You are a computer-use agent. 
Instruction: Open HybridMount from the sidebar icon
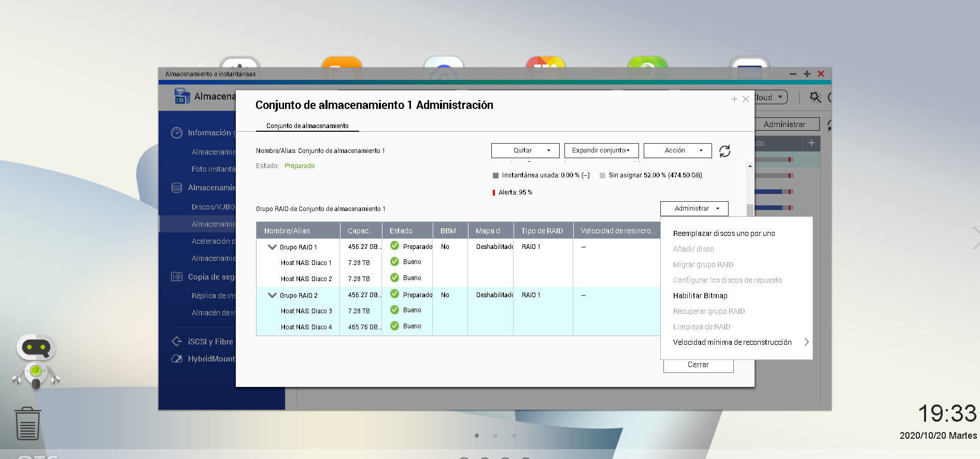pyautogui.click(x=177, y=358)
